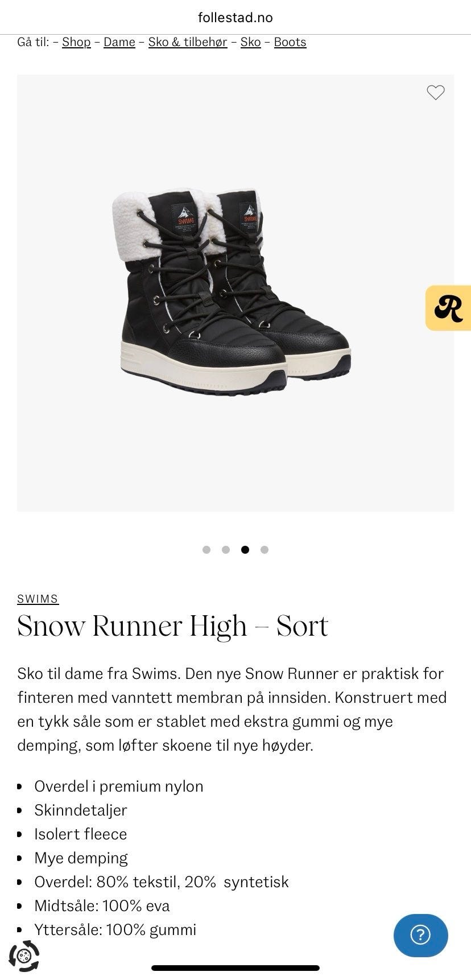Open the Sko breadcrumb link
Viewport: 471px width, 980px height.
pos(250,42)
